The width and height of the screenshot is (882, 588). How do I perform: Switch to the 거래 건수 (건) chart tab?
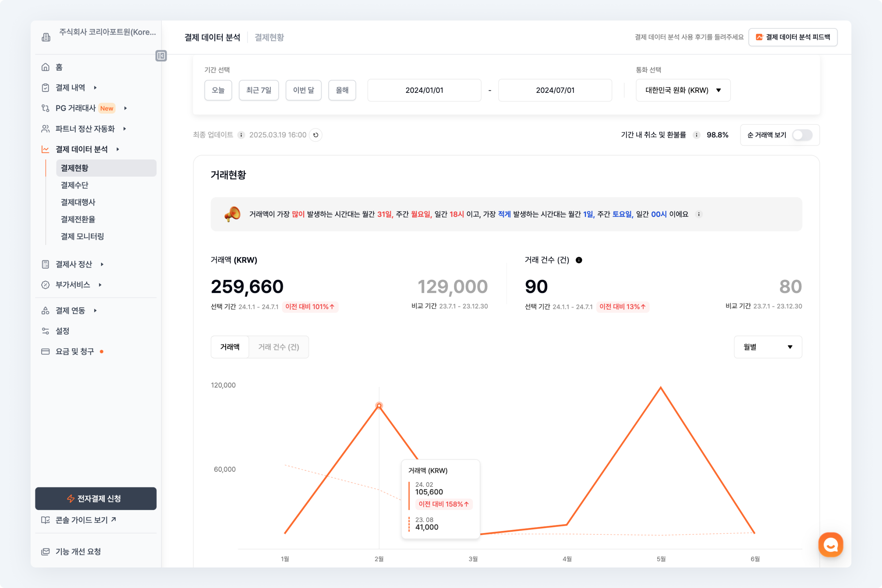pos(279,347)
